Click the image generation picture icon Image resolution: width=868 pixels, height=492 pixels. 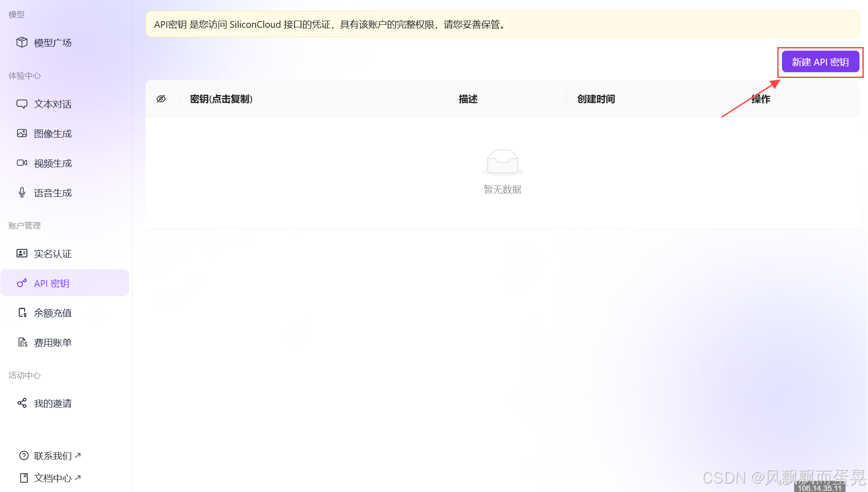pyautogui.click(x=22, y=134)
